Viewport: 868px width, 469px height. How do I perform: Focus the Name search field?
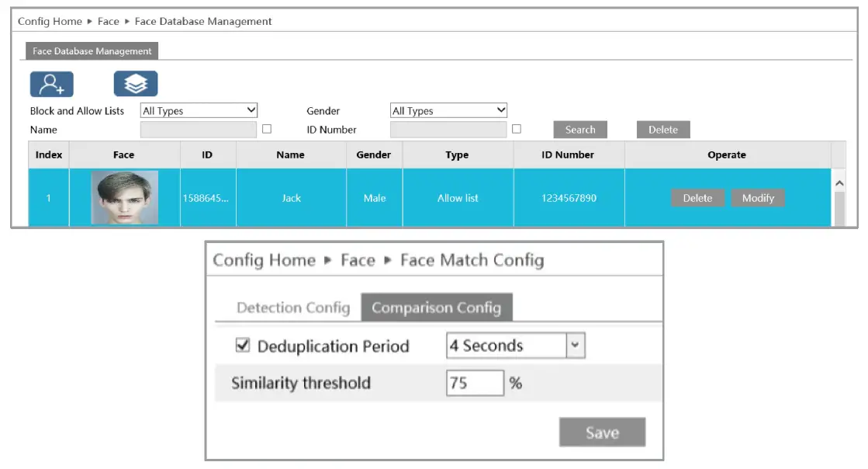click(198, 130)
